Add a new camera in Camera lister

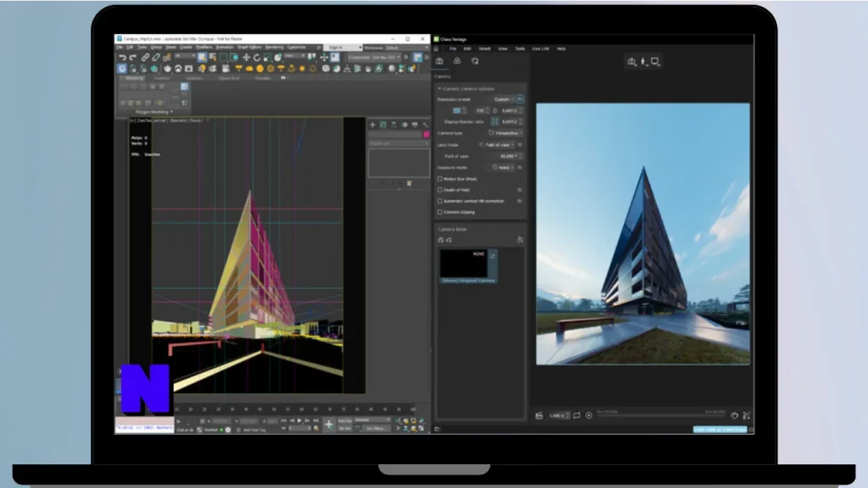[441, 240]
